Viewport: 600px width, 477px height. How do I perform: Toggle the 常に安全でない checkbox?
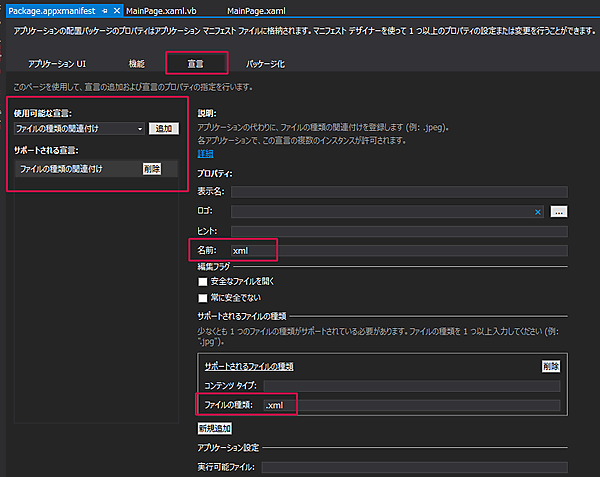pos(203,298)
